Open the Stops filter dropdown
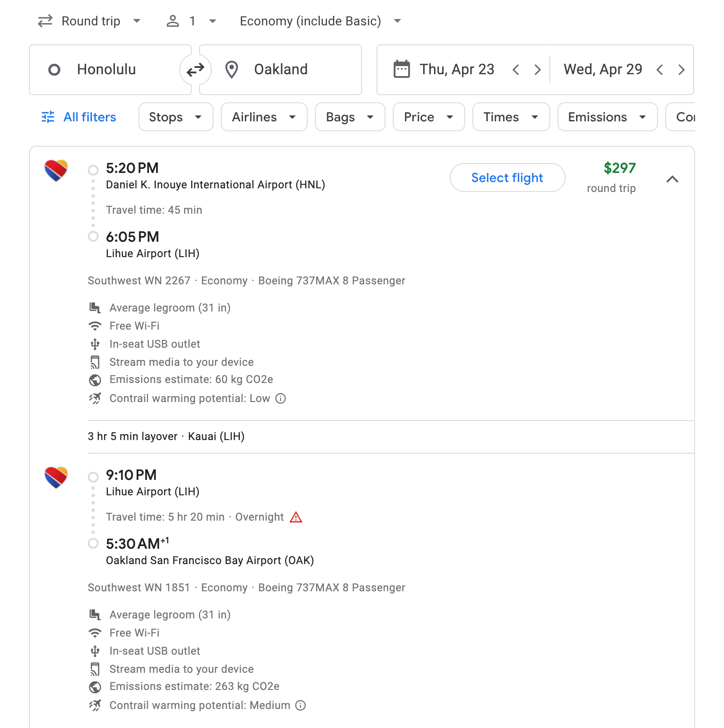The width and height of the screenshot is (724, 728). tap(176, 117)
